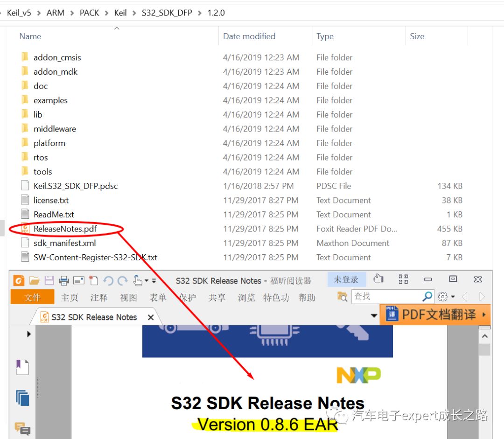
Task: Click the PDF vertical scrollbar thumb
Action: (x=485, y=349)
